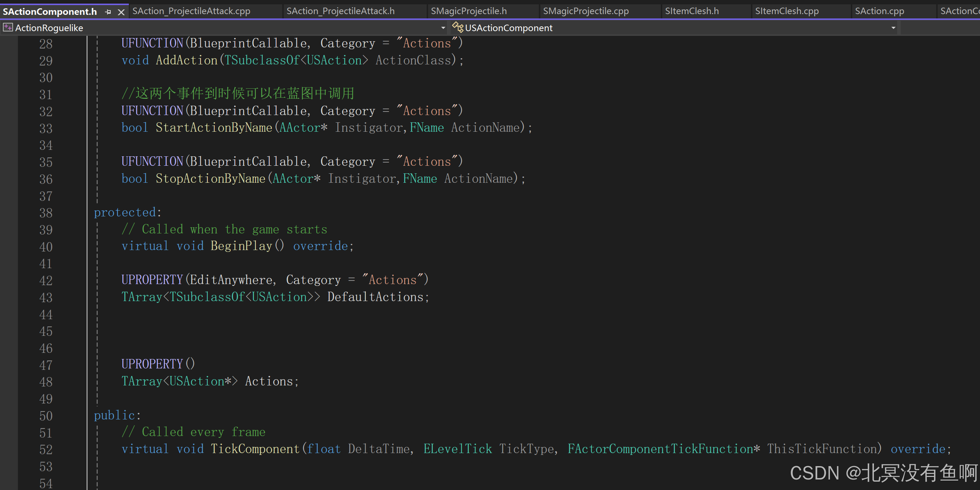Switch to SAction_ProjectileAttack.h tab
Image resolution: width=980 pixels, height=490 pixels.
340,11
